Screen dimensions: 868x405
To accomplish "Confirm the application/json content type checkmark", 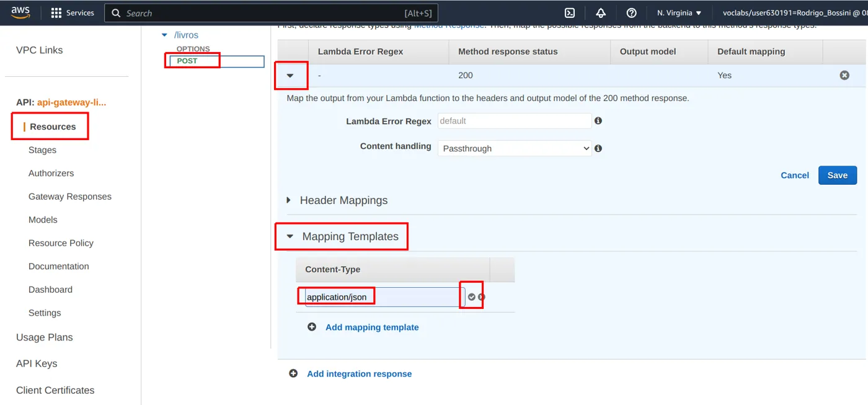I will tap(472, 297).
